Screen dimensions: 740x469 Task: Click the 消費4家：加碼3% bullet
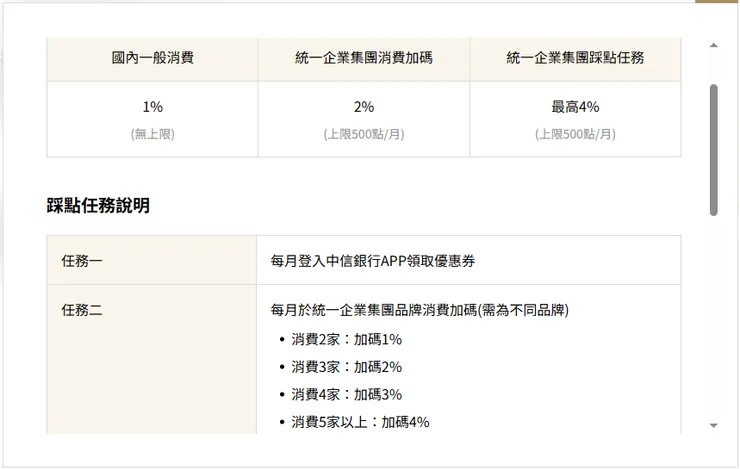pyautogui.click(x=347, y=394)
